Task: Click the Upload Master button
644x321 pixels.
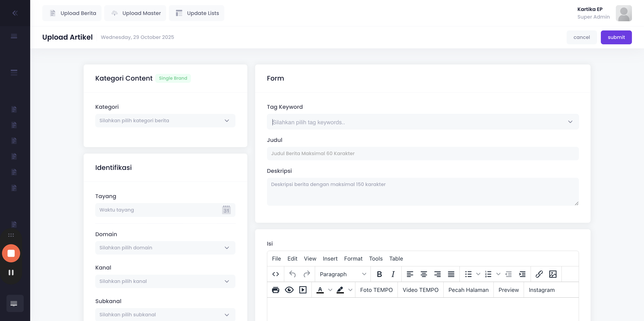Action: coord(135,13)
